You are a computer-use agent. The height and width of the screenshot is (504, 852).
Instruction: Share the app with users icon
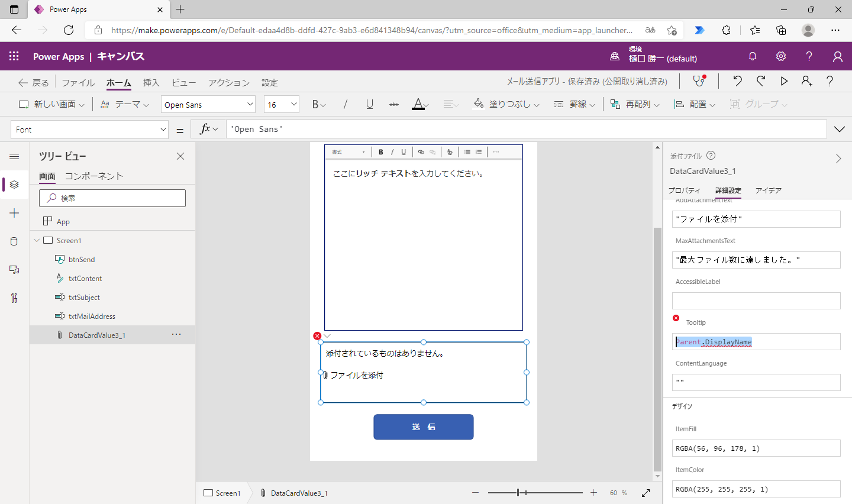point(807,81)
